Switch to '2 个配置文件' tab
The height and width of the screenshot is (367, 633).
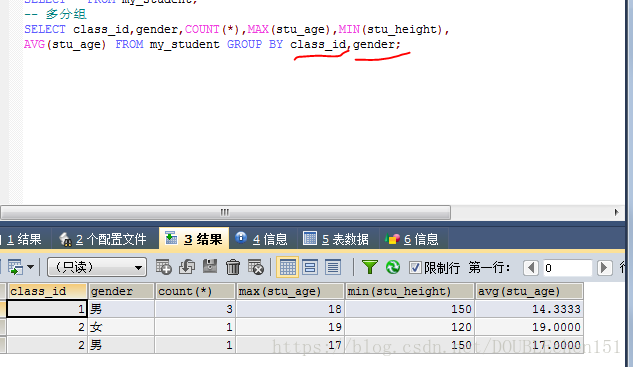tap(103, 239)
